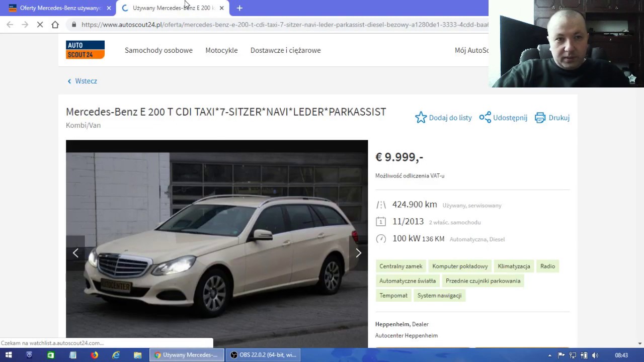
Task: Close the Oferty Mercedes-Benz tab
Action: coord(109,8)
